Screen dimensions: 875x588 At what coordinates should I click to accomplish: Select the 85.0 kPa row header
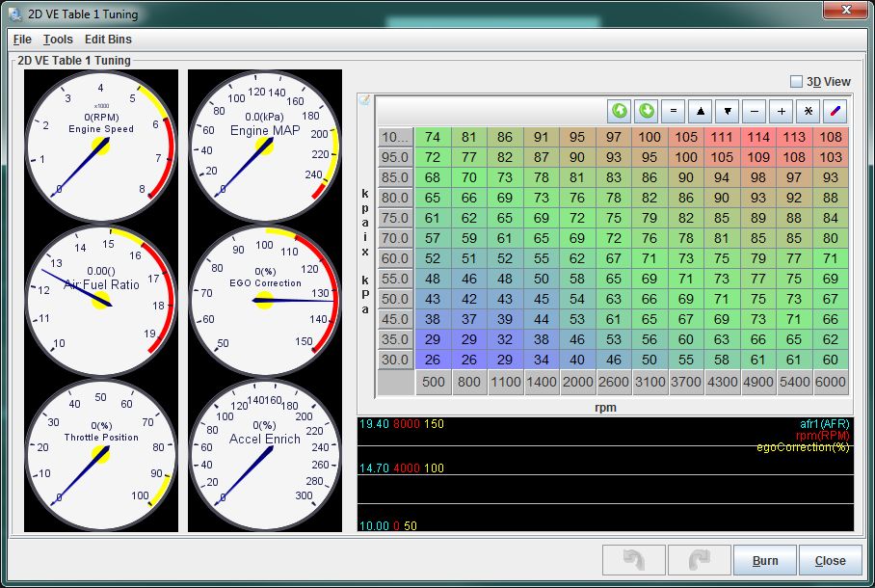tap(395, 177)
